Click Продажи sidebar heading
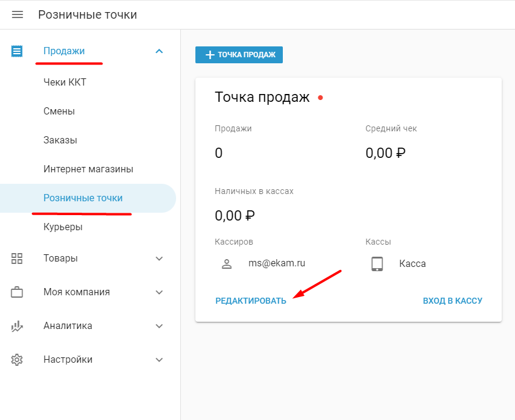Viewport: 515px width, 420px height. point(64,51)
